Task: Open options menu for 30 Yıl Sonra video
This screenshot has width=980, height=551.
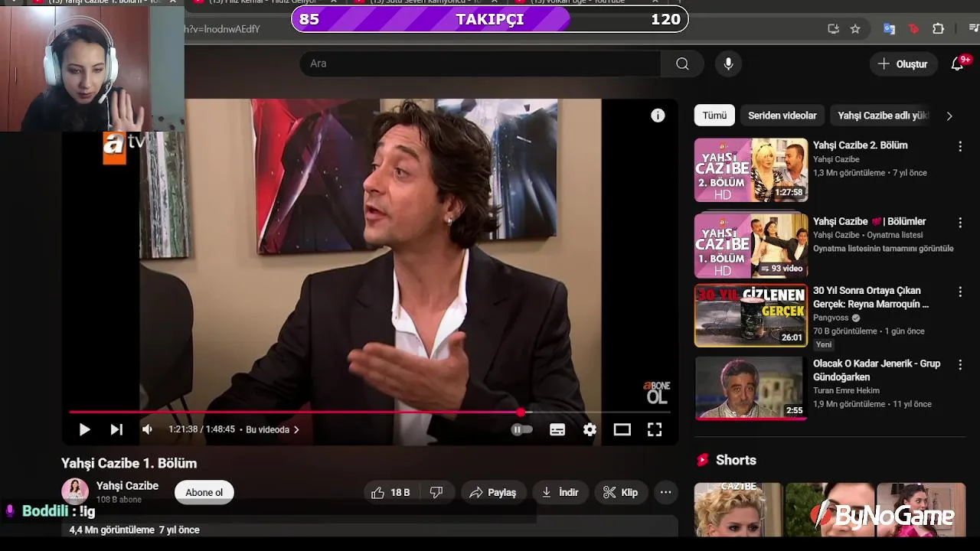Action: [960, 292]
